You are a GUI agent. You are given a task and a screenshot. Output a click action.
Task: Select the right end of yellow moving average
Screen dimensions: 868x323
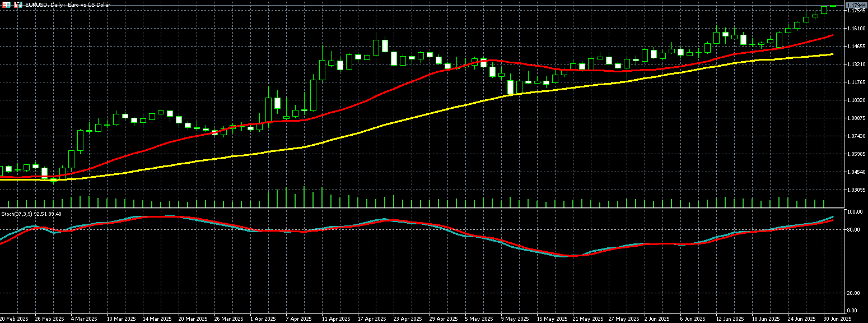pyautogui.click(x=832, y=54)
